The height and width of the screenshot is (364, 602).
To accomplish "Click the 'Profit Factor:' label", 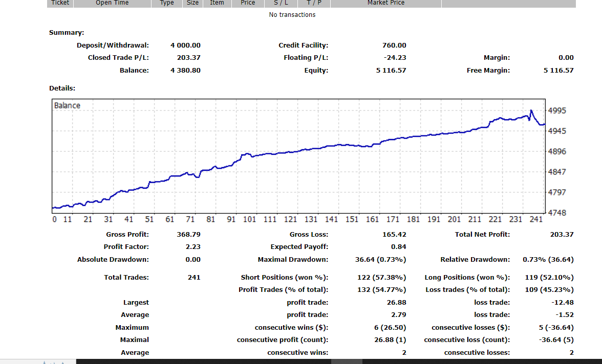I will pyautogui.click(x=126, y=246).
